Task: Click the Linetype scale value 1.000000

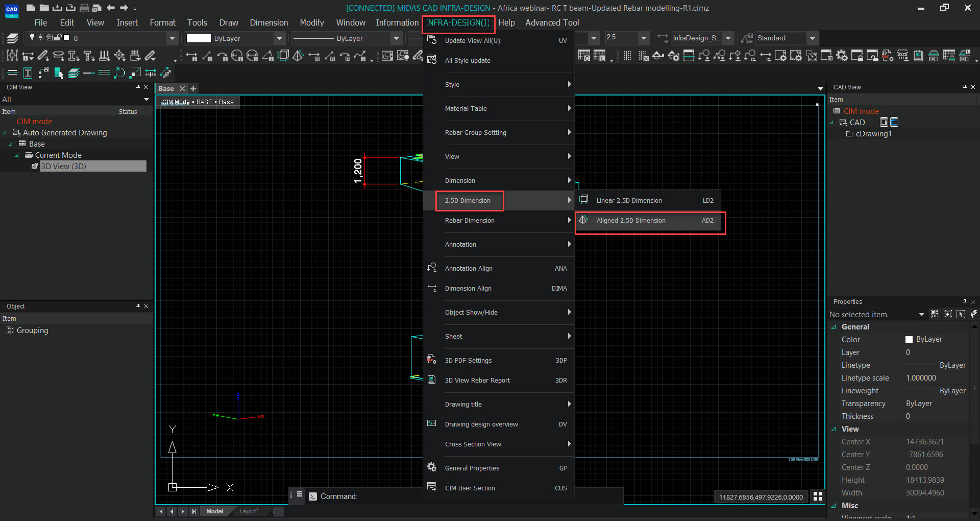Action: point(921,378)
